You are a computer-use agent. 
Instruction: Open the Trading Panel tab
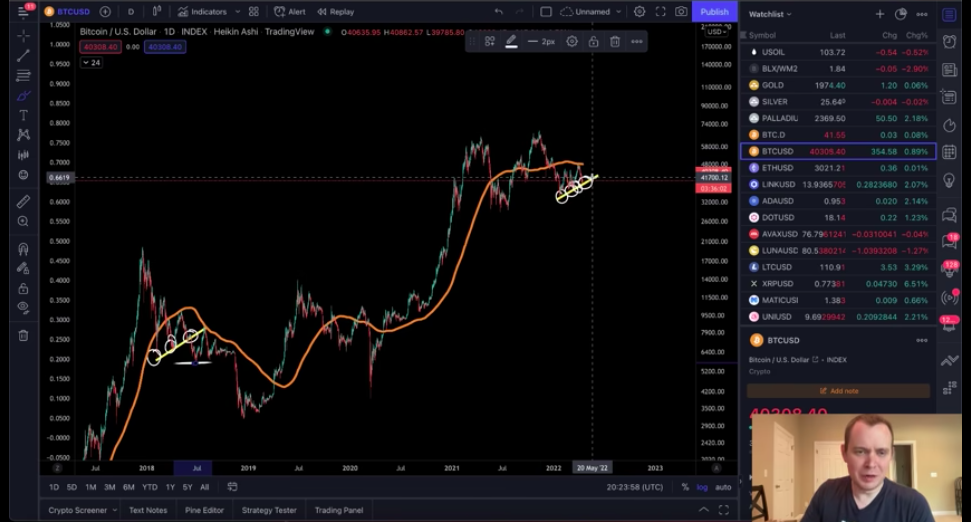coord(339,510)
